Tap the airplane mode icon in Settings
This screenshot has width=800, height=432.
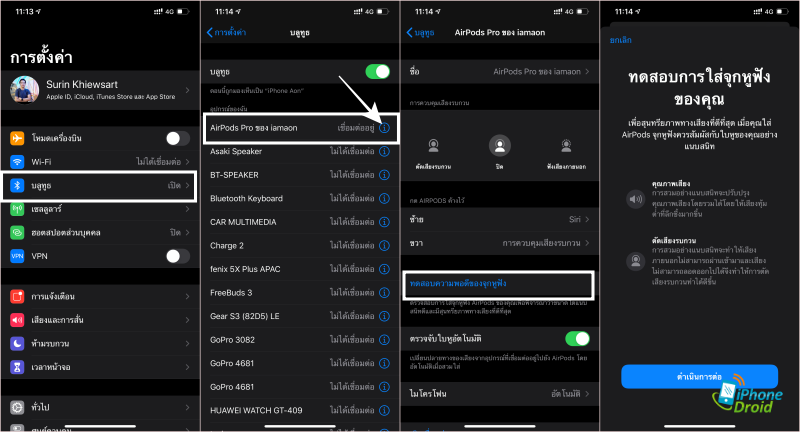pyautogui.click(x=17, y=138)
